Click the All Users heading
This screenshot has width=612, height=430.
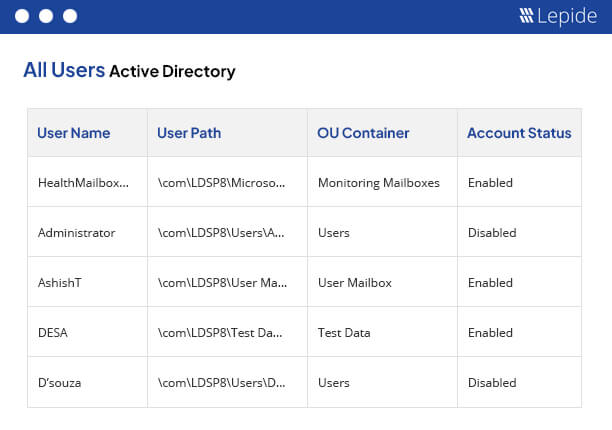(64, 70)
